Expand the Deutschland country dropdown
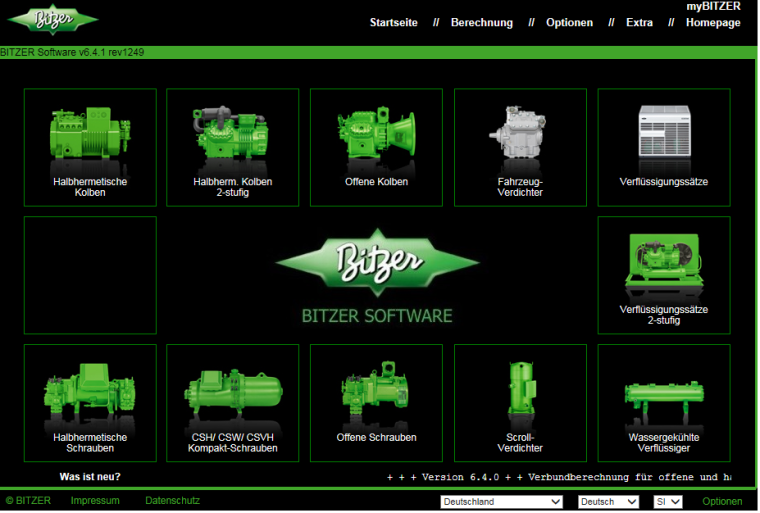 tap(501, 502)
